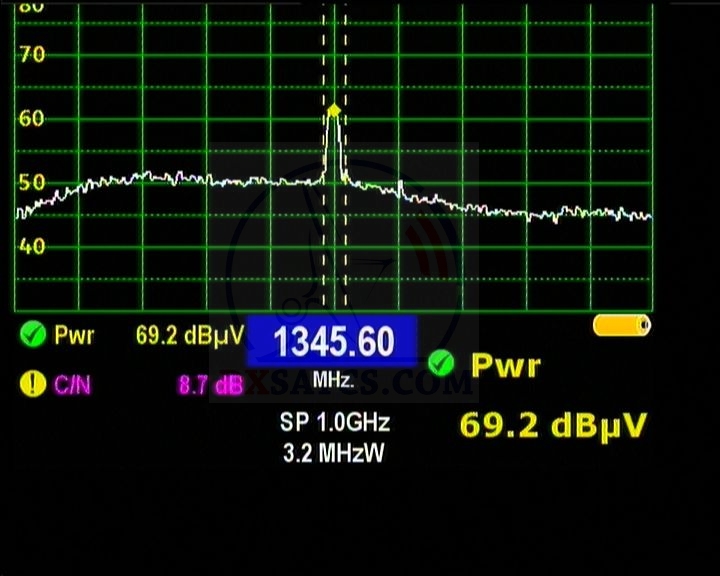The height and width of the screenshot is (576, 720).
Task: Click the green check icon beside large Pwr
Action: [x=440, y=364]
